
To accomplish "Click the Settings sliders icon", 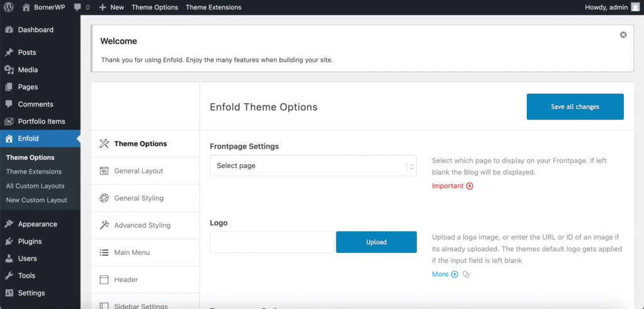I will (x=9, y=293).
